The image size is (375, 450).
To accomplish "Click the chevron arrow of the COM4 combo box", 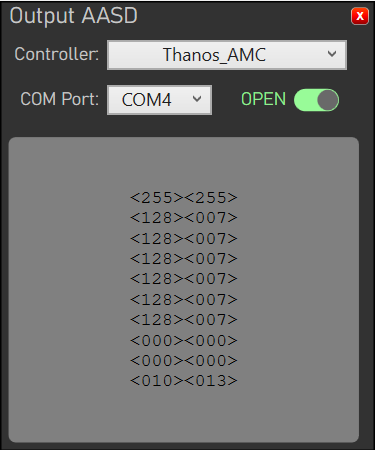I will point(197,99).
